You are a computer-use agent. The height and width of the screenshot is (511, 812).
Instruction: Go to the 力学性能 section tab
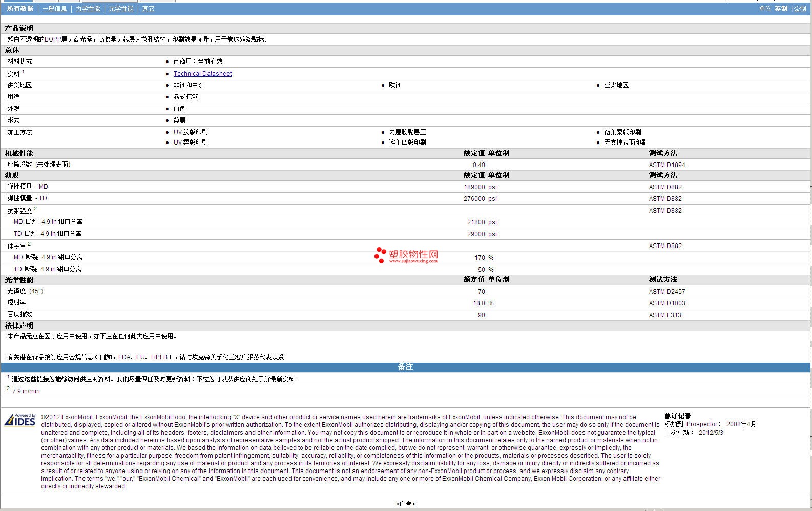[x=88, y=9]
